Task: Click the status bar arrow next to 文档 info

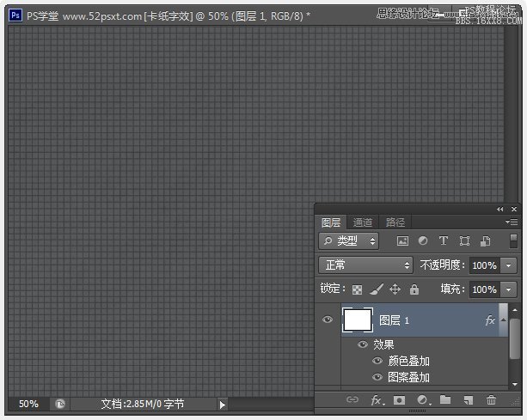Action: (x=222, y=405)
